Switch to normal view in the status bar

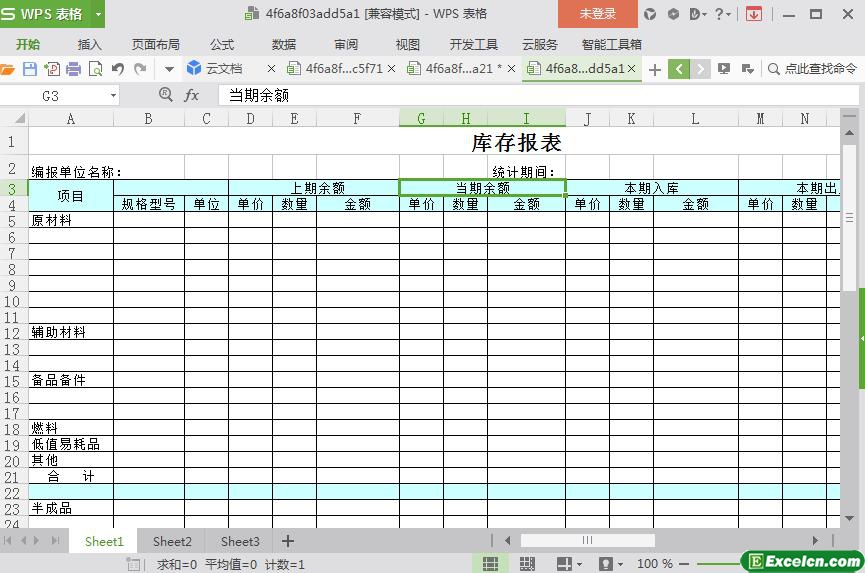click(x=490, y=564)
